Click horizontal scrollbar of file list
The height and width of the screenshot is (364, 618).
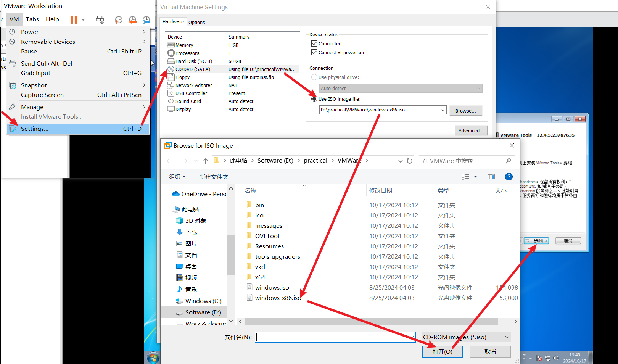[x=371, y=322]
